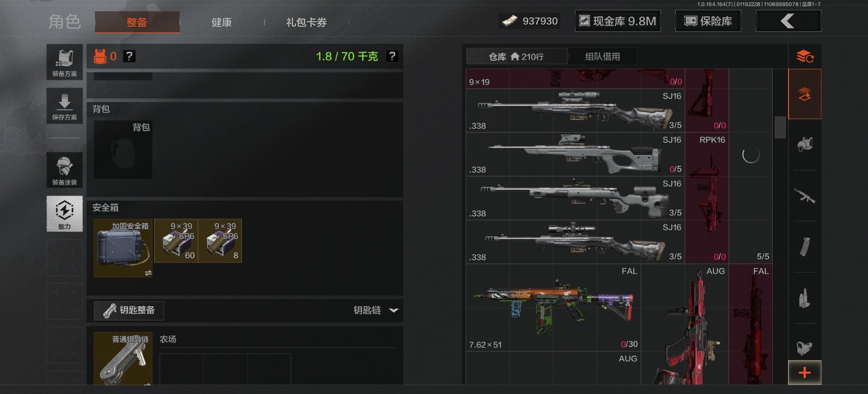Select the 能力 ability icon
Viewport: 868px width, 394px height.
(64, 214)
